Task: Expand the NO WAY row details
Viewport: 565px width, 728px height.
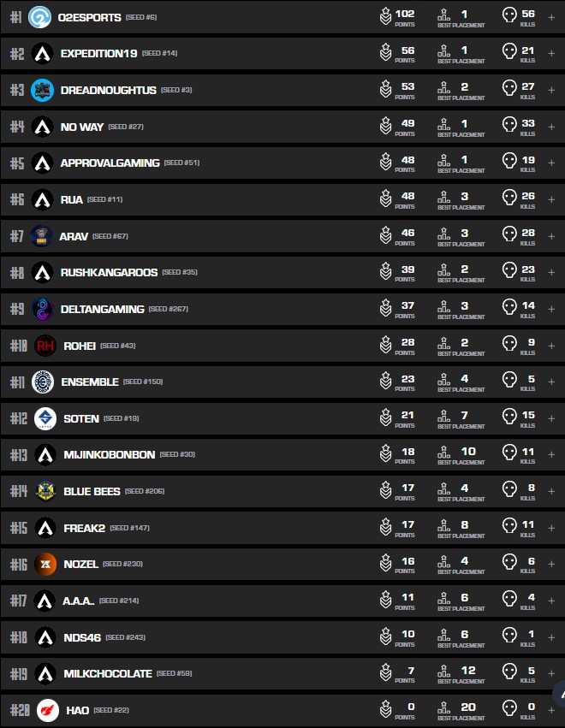Action: (550, 127)
